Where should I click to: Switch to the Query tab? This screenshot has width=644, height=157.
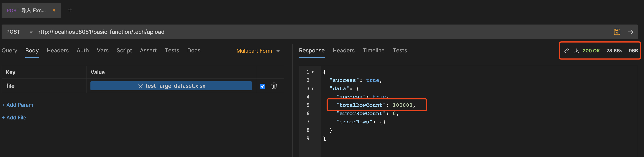click(9, 50)
